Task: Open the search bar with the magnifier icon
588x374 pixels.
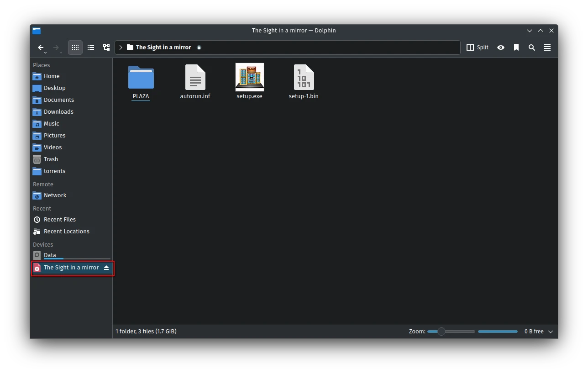Action: pyautogui.click(x=531, y=47)
